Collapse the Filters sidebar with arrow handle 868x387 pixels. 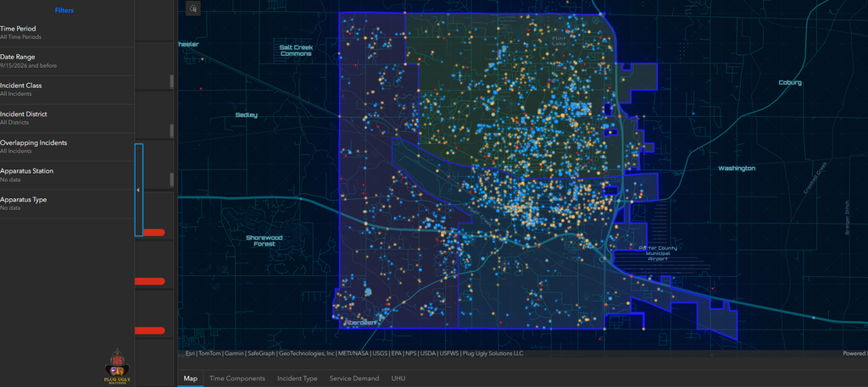pyautogui.click(x=138, y=190)
